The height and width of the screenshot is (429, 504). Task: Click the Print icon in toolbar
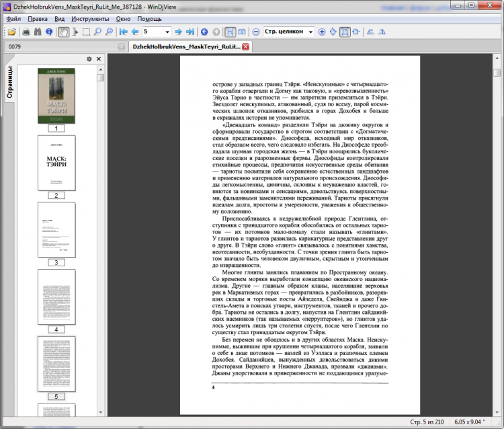26,32
